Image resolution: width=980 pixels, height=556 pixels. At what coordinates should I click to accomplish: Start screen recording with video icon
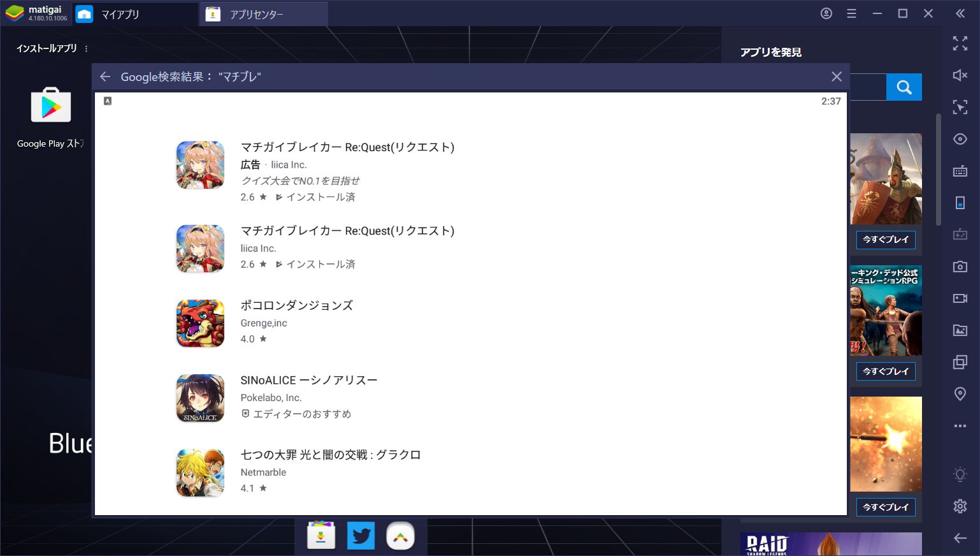[x=960, y=298]
